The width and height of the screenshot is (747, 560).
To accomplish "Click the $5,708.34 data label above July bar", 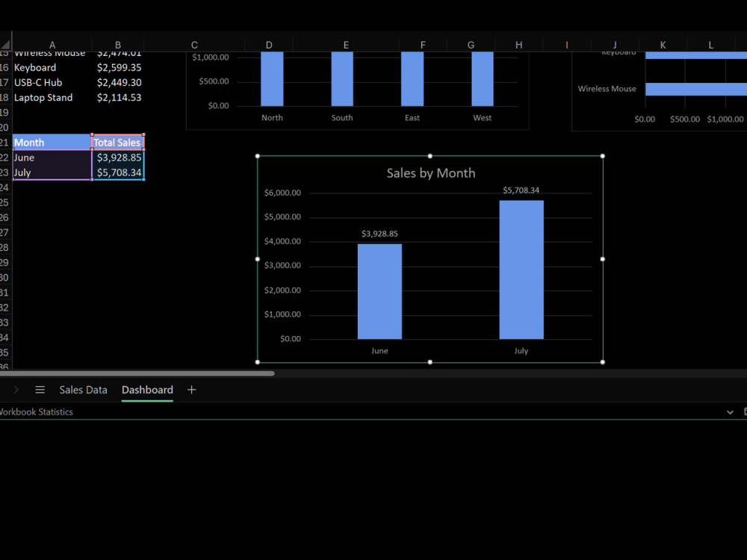I will (x=521, y=190).
